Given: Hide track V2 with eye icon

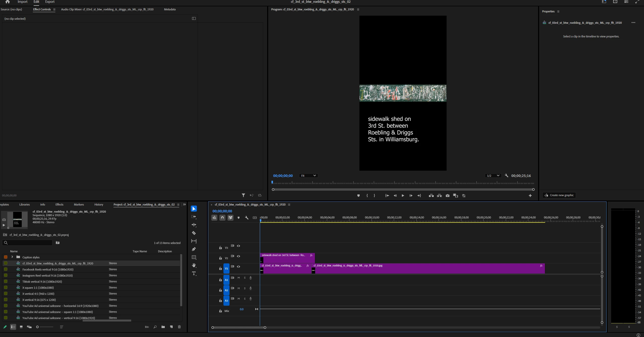Looking at the screenshot, I should tap(238, 256).
